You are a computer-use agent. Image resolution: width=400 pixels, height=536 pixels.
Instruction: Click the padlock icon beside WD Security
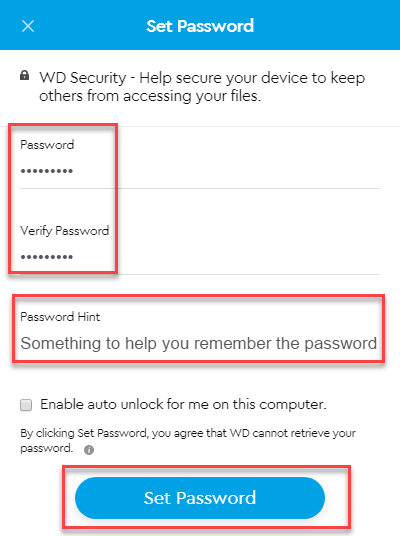(x=24, y=75)
